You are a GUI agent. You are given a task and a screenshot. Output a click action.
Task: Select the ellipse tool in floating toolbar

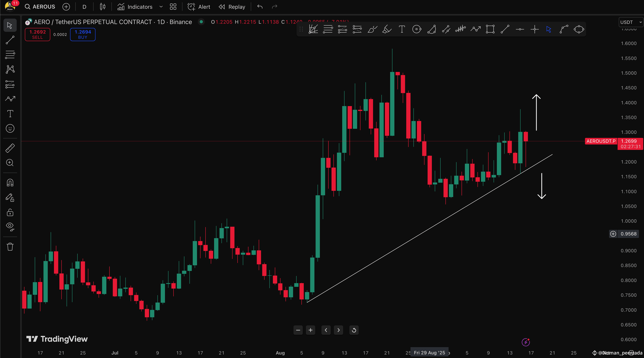point(579,29)
